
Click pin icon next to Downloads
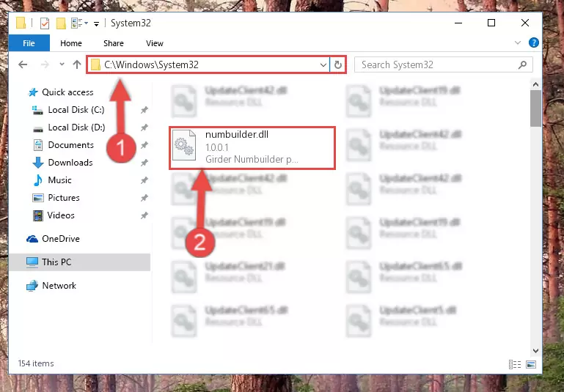pos(144,163)
